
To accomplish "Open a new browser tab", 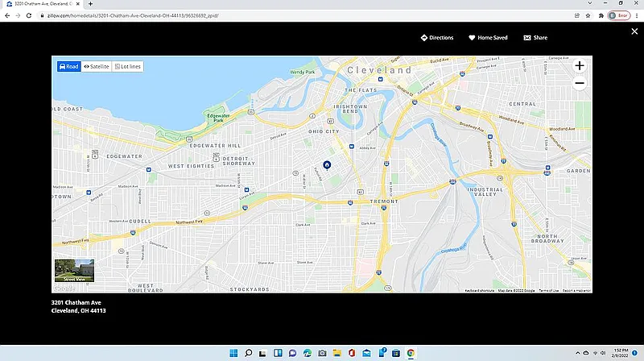I will pos(90,4).
